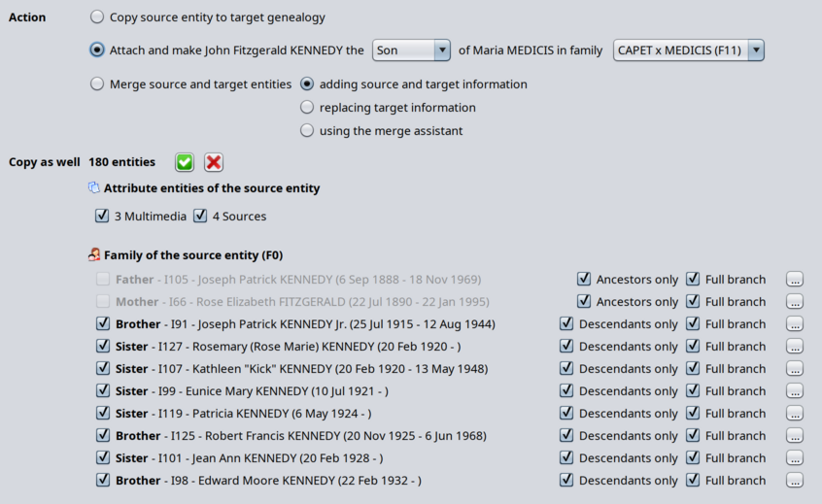Uncheck the 3 Multimedia checkbox
Image resolution: width=822 pixels, height=504 pixels.
102,217
